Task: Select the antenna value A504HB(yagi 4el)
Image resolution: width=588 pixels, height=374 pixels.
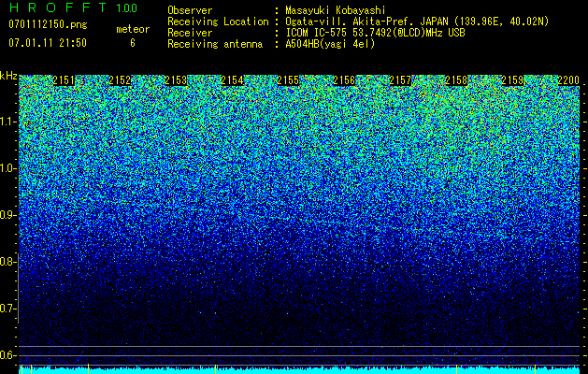Action: (330, 44)
